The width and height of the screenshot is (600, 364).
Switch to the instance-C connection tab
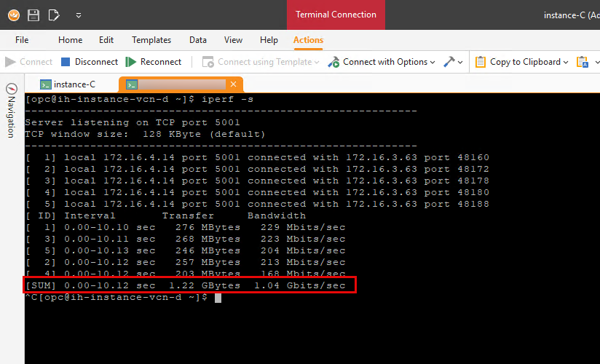[x=68, y=84]
